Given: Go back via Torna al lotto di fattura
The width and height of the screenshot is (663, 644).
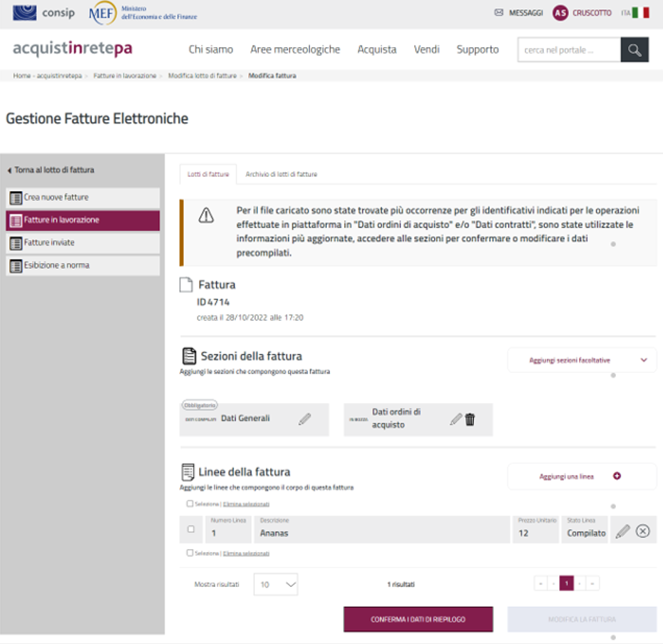Looking at the screenshot, I should point(51,170).
